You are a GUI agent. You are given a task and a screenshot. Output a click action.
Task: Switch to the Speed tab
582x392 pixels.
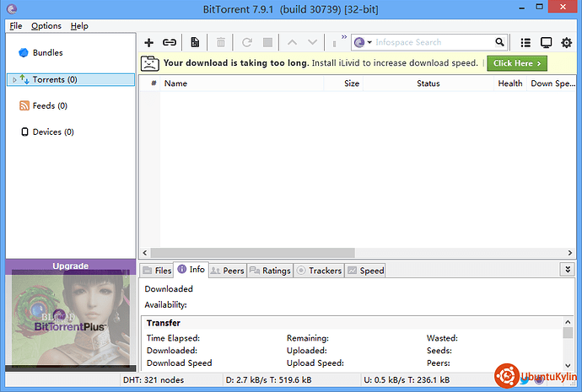click(365, 271)
